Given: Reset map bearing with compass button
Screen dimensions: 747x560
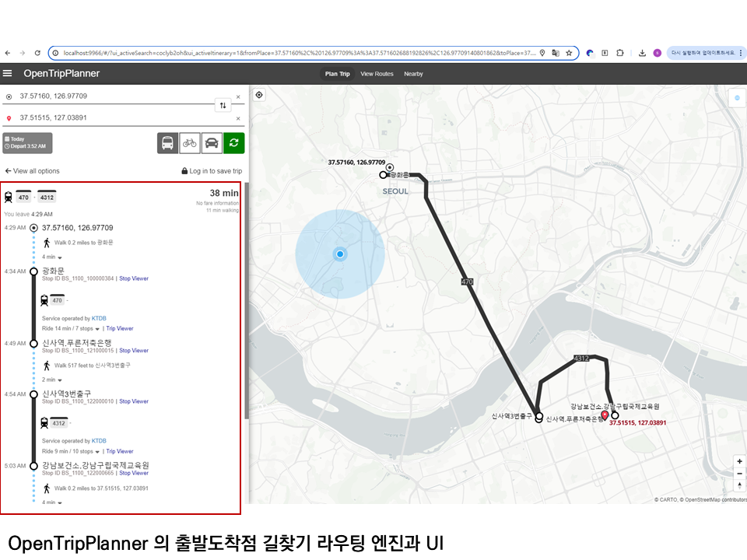Looking at the screenshot, I should coord(739,485).
